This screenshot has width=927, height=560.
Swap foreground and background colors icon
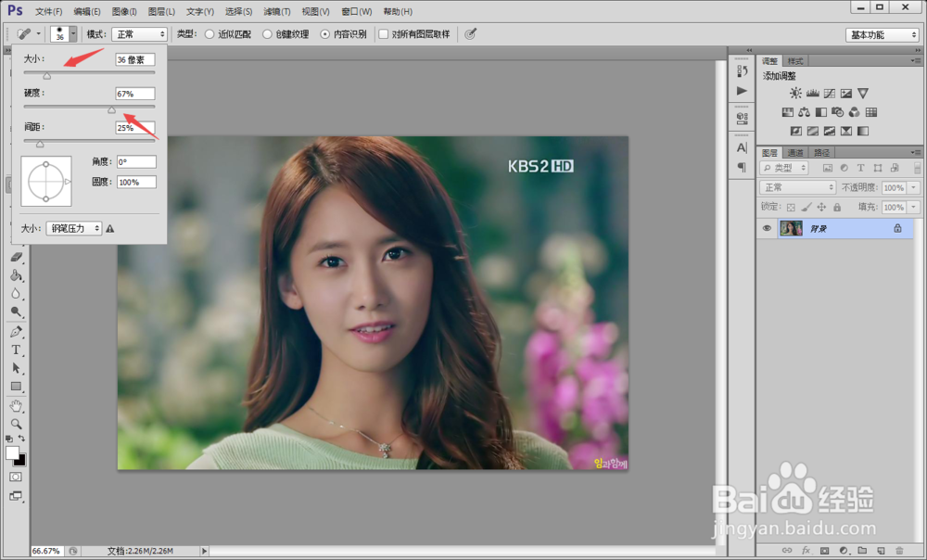pos(22,439)
